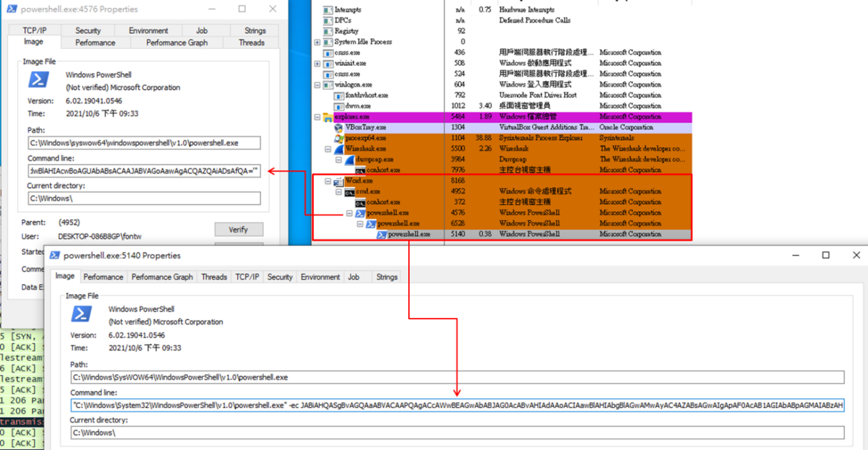Click the cmd.exe console icon

click(x=350, y=192)
